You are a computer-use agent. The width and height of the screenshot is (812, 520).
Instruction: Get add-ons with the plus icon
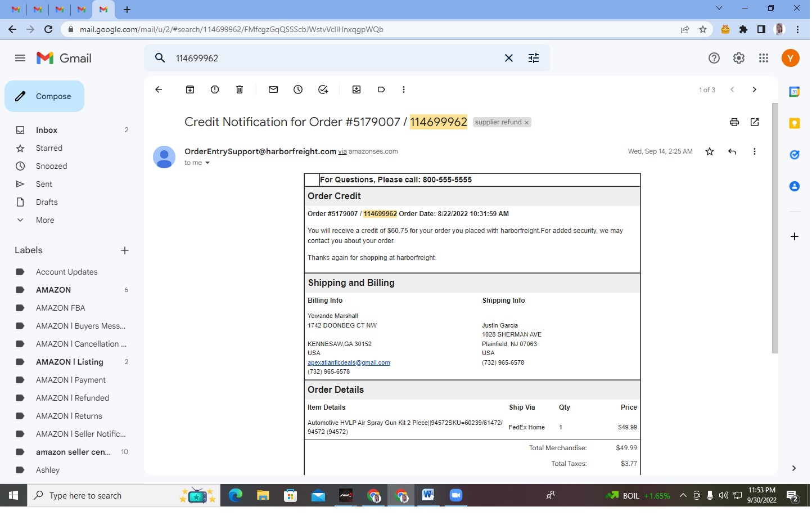[x=795, y=236]
